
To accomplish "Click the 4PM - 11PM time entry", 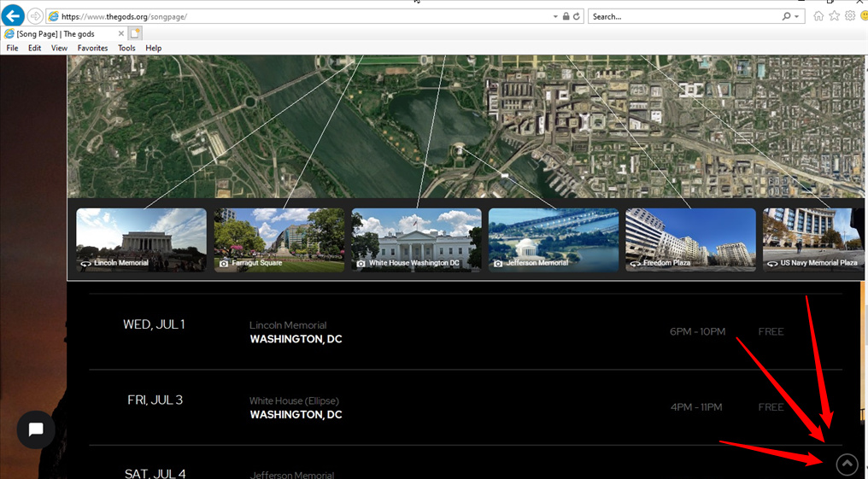I will (696, 407).
